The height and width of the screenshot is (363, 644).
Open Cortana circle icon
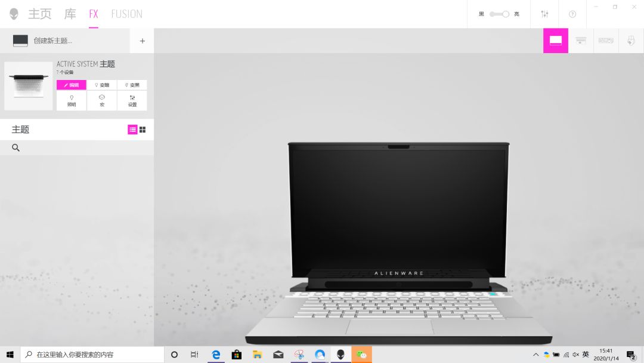(x=174, y=355)
